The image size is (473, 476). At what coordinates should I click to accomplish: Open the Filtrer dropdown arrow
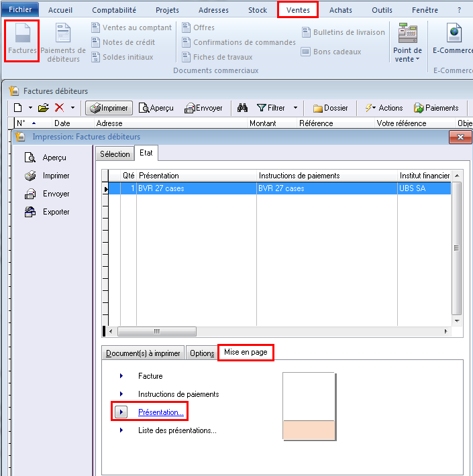(x=295, y=107)
